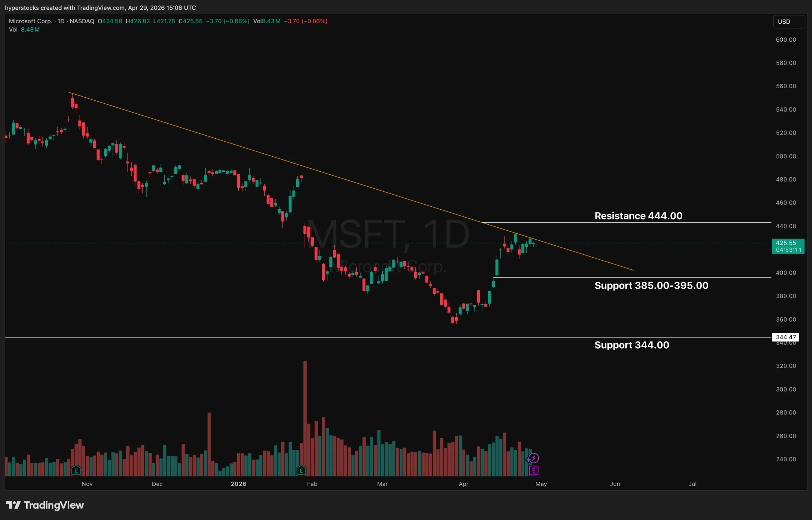Click the Jun label on time axis
The height and width of the screenshot is (520, 812).
coord(615,484)
